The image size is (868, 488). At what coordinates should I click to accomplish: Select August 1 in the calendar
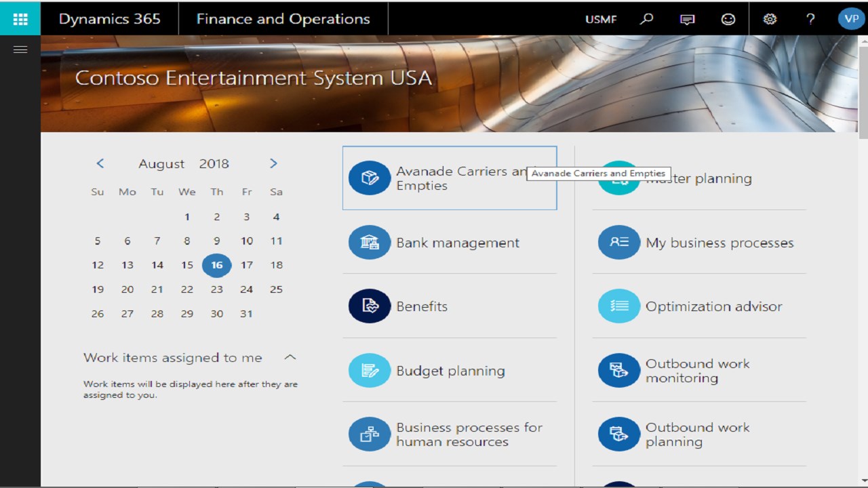click(x=187, y=217)
